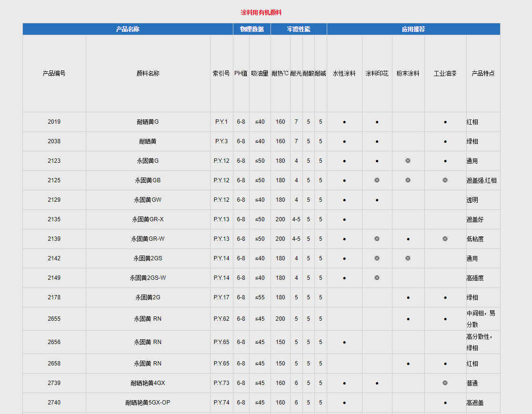Click the ● industrial paint dot in row 2740
The image size is (532, 414).
click(445, 403)
